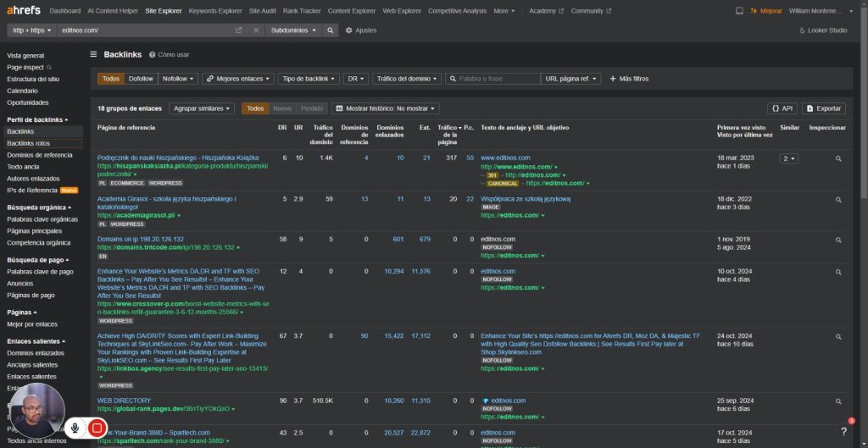Open the DR filter dropdown

355,79
